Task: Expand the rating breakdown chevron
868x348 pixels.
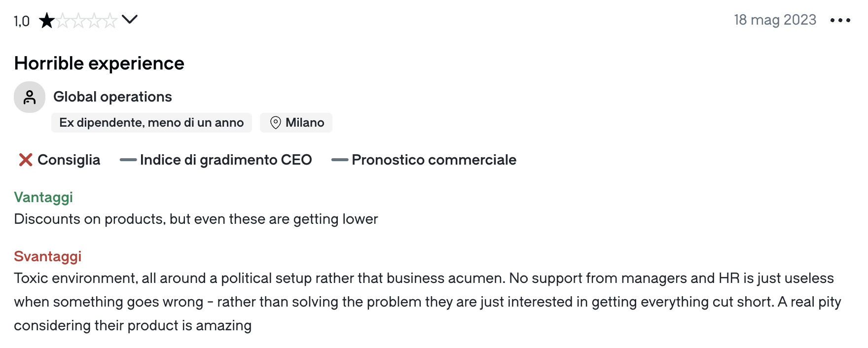Action: pyautogui.click(x=130, y=20)
